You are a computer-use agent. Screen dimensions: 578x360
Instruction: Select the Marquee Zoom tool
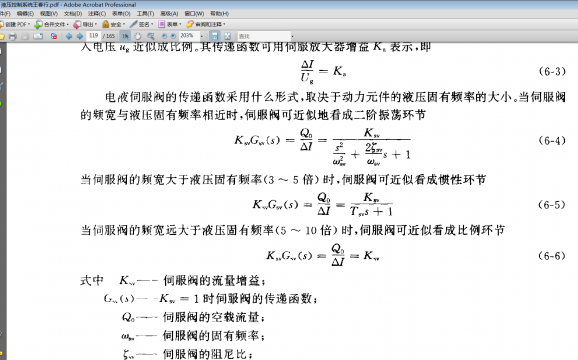tap(150, 36)
